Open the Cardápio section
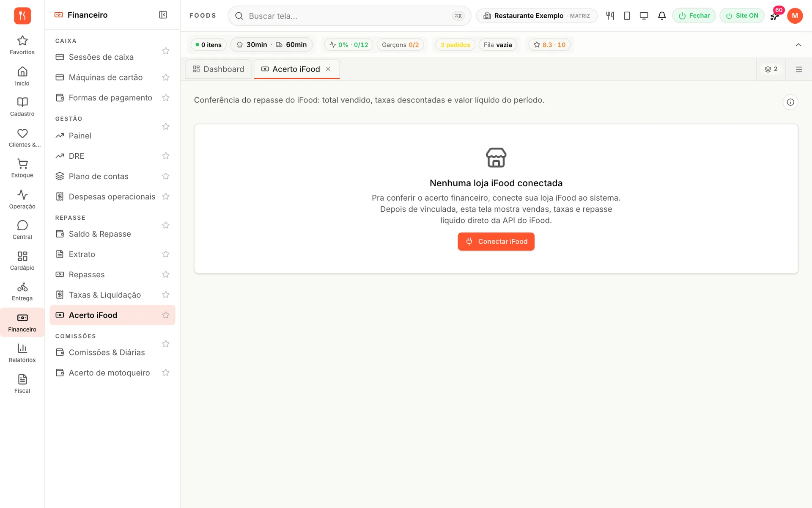 coord(22,261)
